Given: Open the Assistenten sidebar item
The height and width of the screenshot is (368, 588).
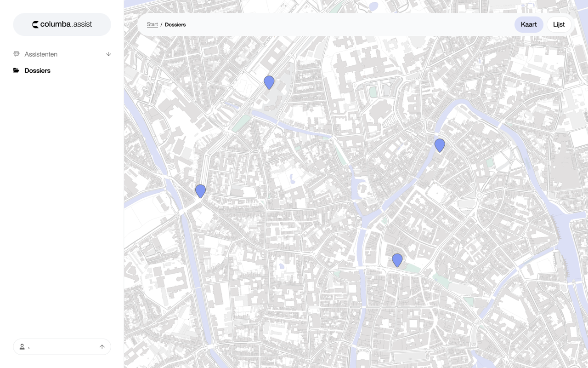Looking at the screenshot, I should tap(41, 54).
